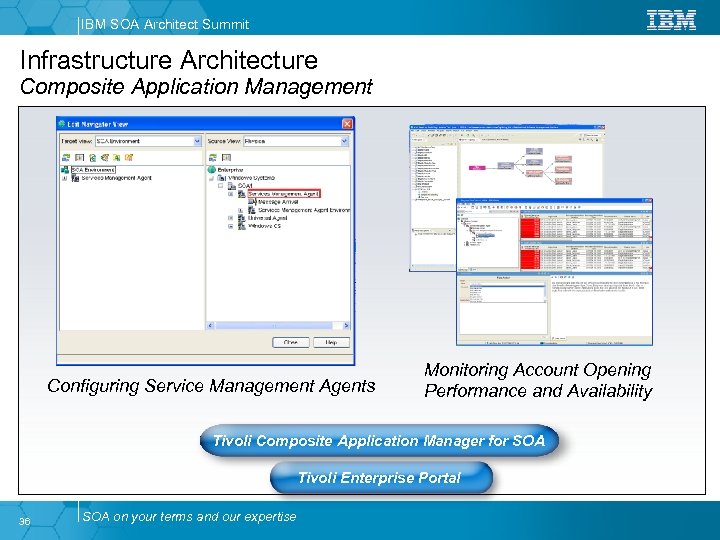Expand the Universal Agent node
Viewport: 720px width, 540px height.
point(231,219)
